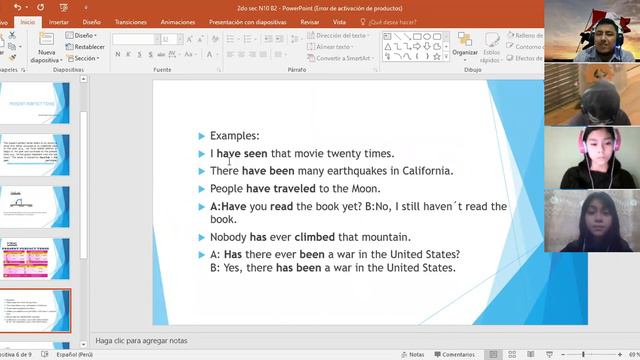Select the down arrow shape
The image size is (640, 360).
click(427, 47)
